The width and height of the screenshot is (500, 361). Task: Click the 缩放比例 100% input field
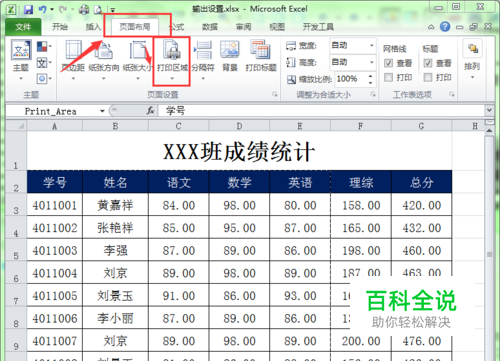pos(351,79)
